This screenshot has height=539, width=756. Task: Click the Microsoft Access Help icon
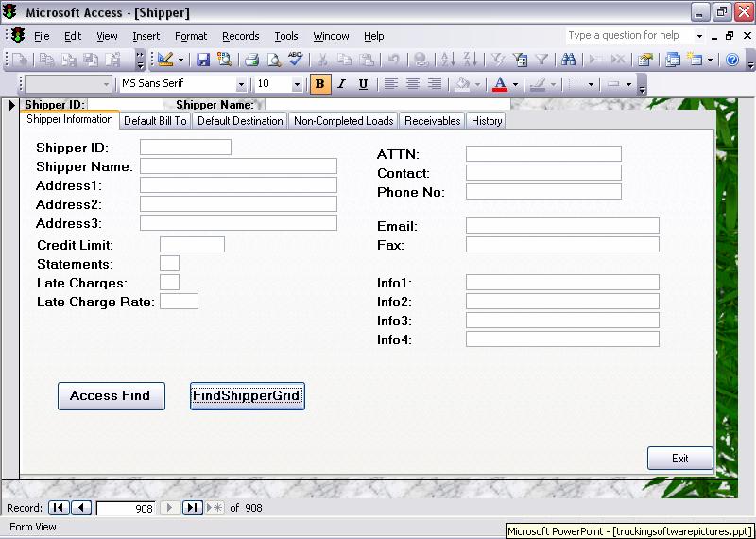pos(732,60)
